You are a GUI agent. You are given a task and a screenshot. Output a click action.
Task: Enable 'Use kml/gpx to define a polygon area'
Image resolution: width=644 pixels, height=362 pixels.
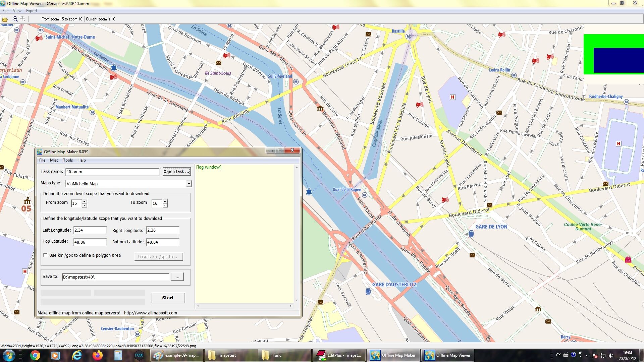click(x=45, y=255)
